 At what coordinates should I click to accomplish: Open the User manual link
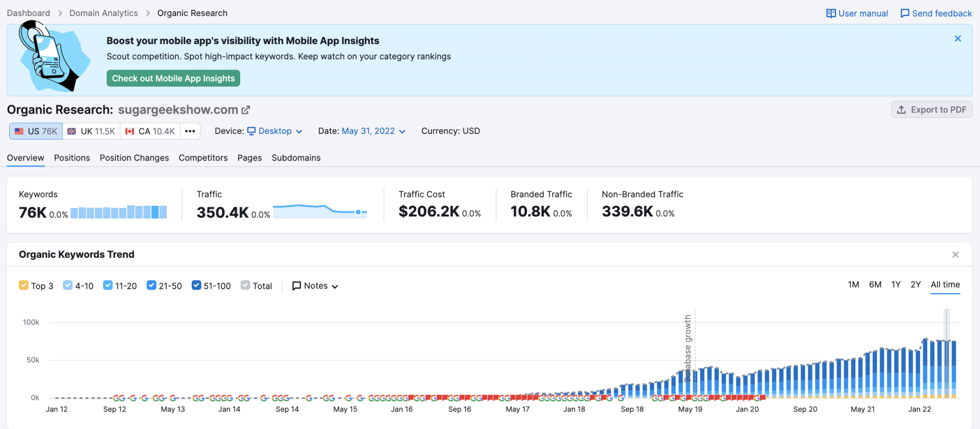click(857, 14)
